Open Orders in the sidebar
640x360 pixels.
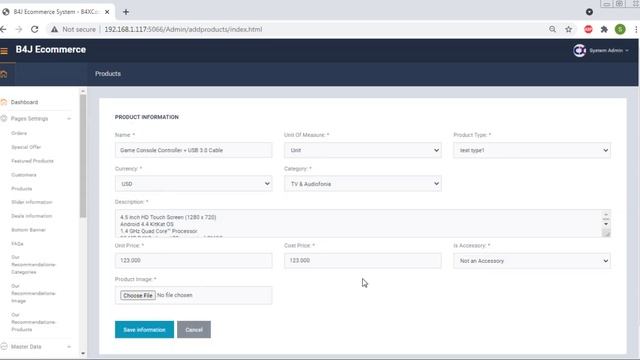[19, 133]
